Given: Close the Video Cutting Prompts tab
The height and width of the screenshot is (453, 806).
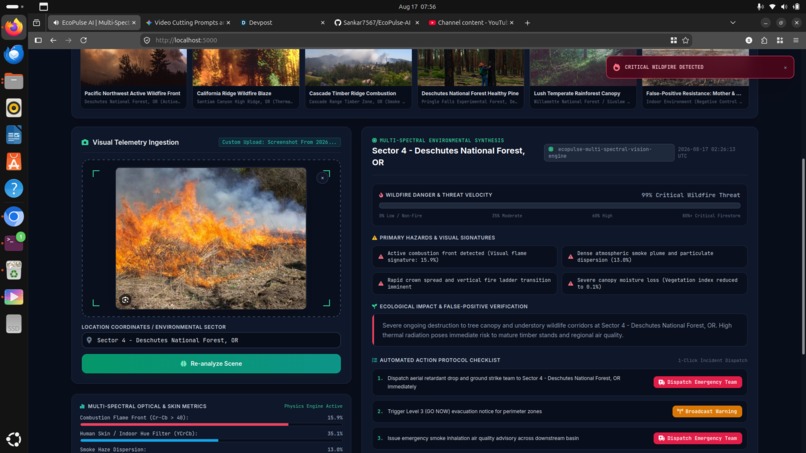Looking at the screenshot, I should (x=228, y=23).
